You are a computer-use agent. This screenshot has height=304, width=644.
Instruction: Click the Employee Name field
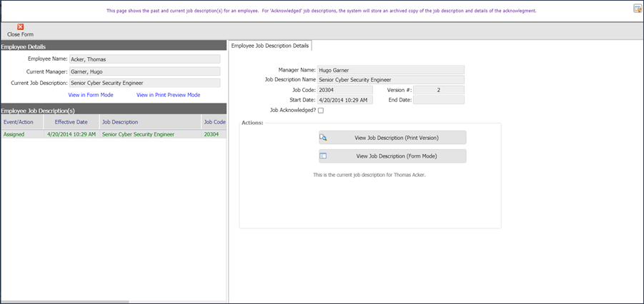[x=144, y=60]
